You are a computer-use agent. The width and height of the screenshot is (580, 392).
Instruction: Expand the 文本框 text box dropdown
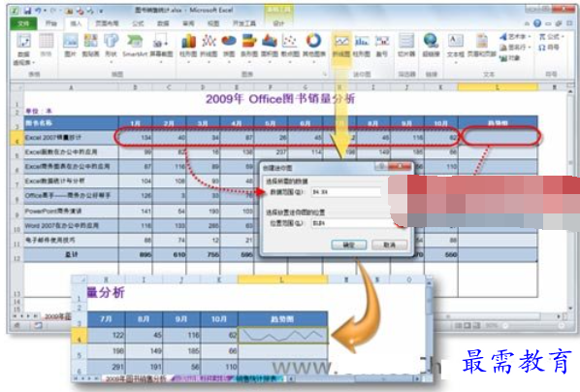coord(455,62)
